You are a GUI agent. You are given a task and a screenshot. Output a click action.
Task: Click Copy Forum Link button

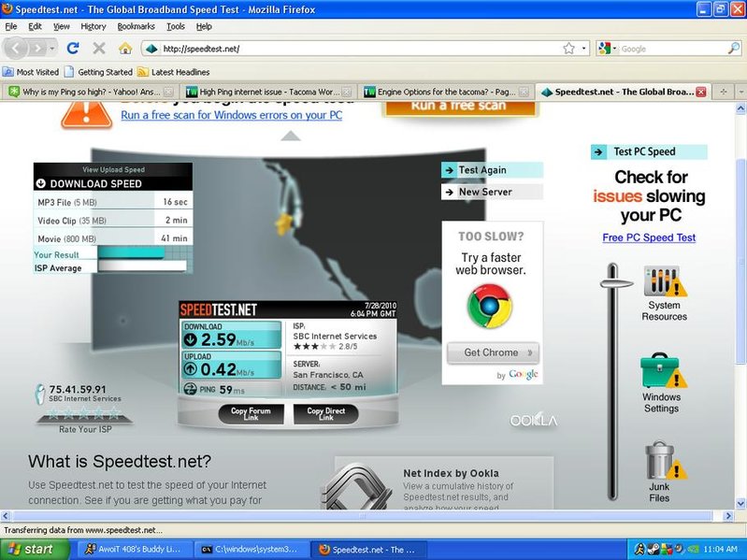(x=251, y=414)
